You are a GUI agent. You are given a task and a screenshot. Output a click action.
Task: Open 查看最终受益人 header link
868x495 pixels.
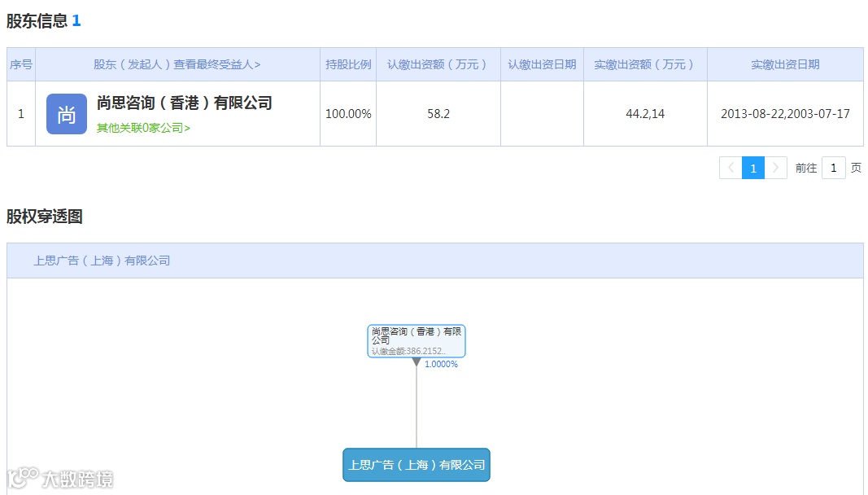coord(216,64)
